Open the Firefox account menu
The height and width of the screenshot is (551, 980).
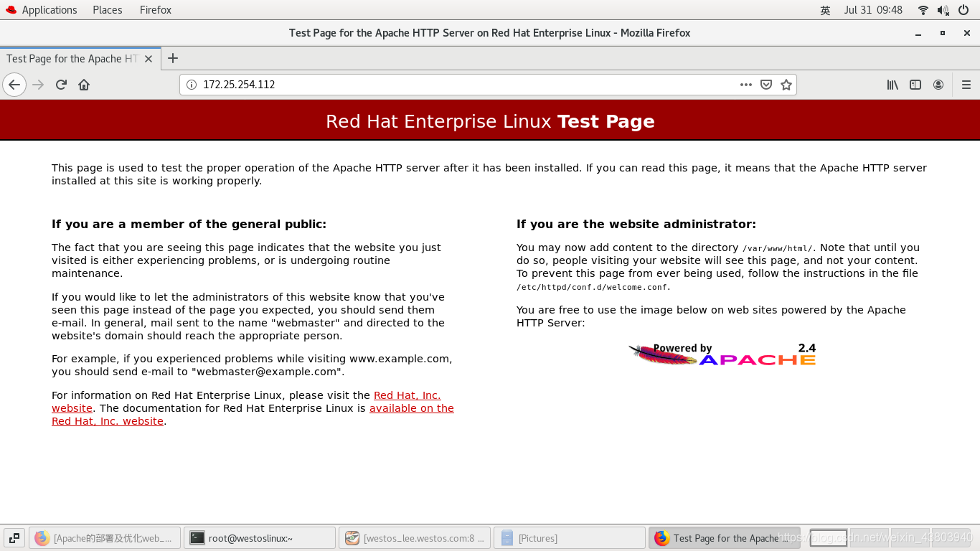click(x=938, y=85)
